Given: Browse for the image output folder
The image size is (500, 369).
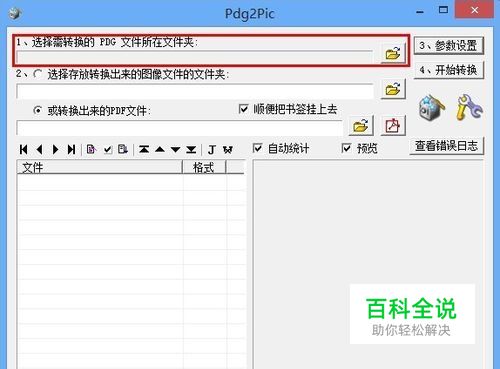Looking at the screenshot, I should click(x=393, y=89).
